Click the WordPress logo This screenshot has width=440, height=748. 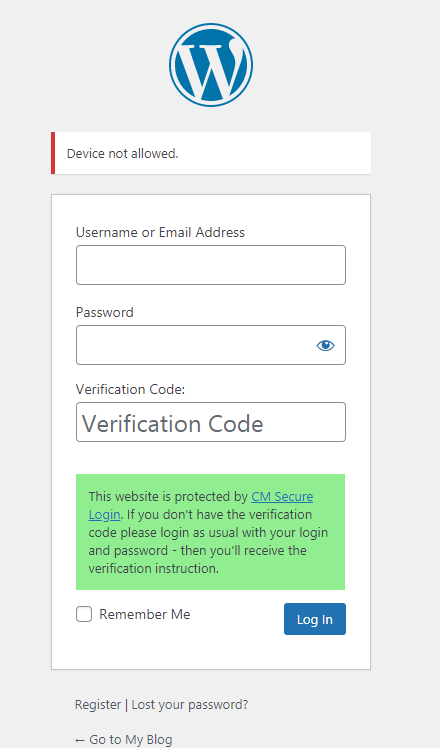[x=210, y=65]
